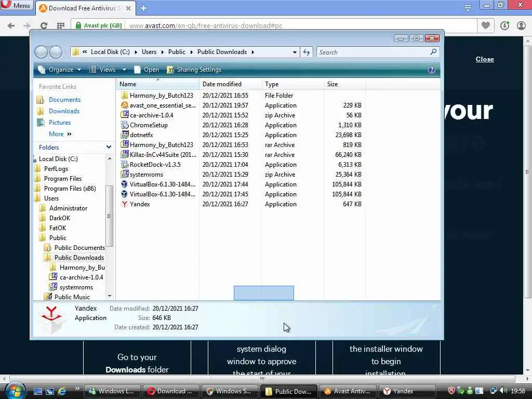532x399 pixels.
Task: Reload the Avast page in the browser
Action: point(44,25)
